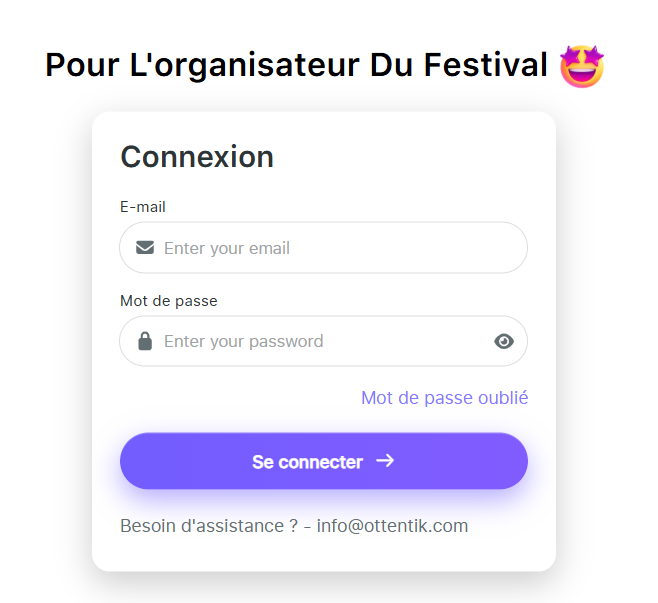Screen dimensions: 658x603
Task: Click the envelope icon in the email field
Action: 145,248
